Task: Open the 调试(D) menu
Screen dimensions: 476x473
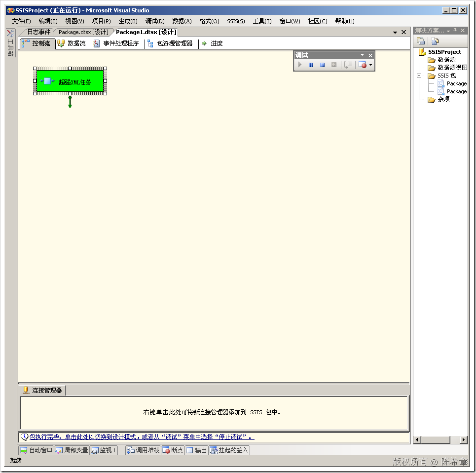Action: 155,21
